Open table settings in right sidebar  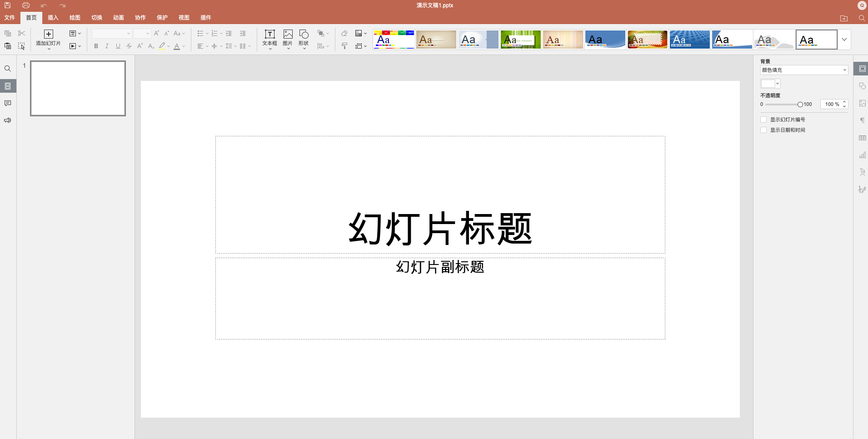click(x=862, y=138)
